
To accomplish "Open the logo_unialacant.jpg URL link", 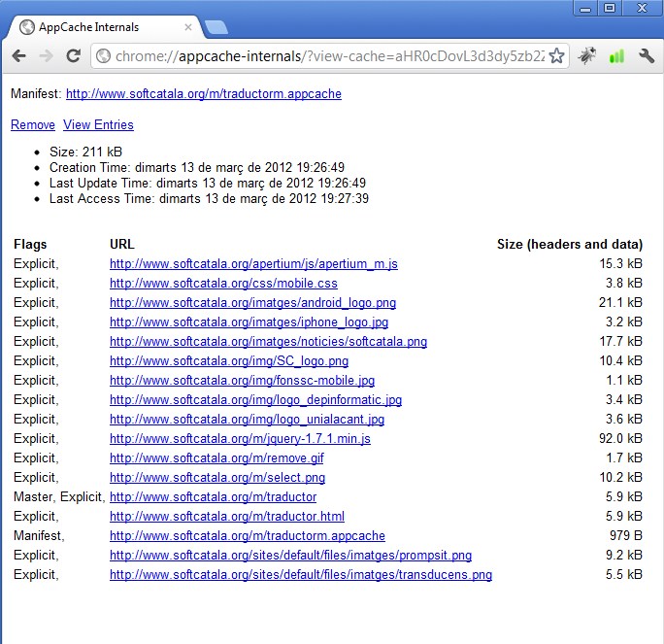I will [x=247, y=420].
